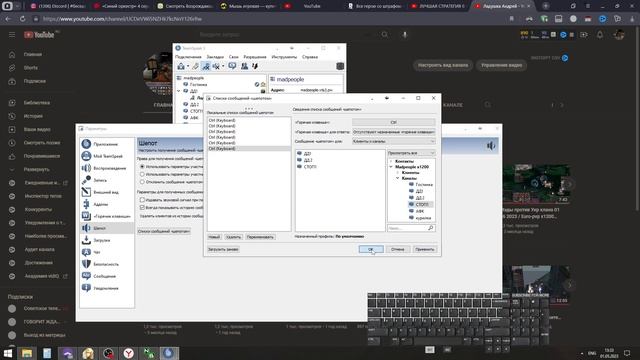
Task: Click Применить in whisper lists dialog
Action: (x=424, y=249)
